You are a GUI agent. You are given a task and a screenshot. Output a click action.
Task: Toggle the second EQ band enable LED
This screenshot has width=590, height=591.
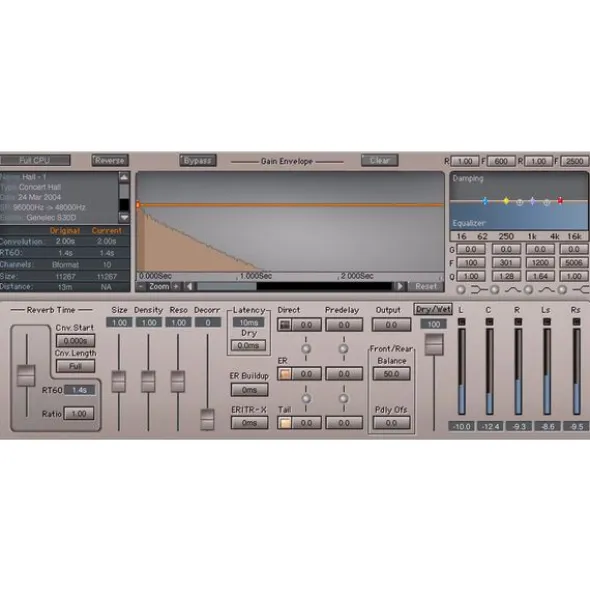[495, 290]
